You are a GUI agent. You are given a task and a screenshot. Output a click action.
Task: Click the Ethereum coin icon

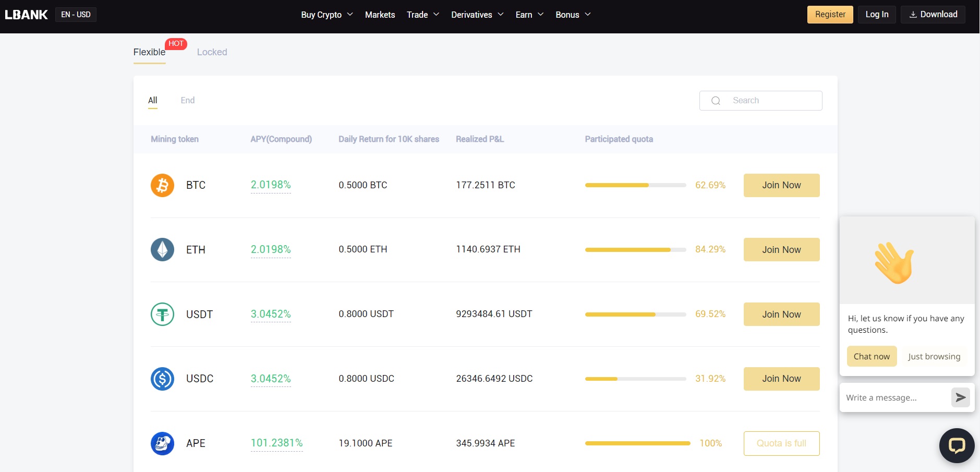pos(162,250)
